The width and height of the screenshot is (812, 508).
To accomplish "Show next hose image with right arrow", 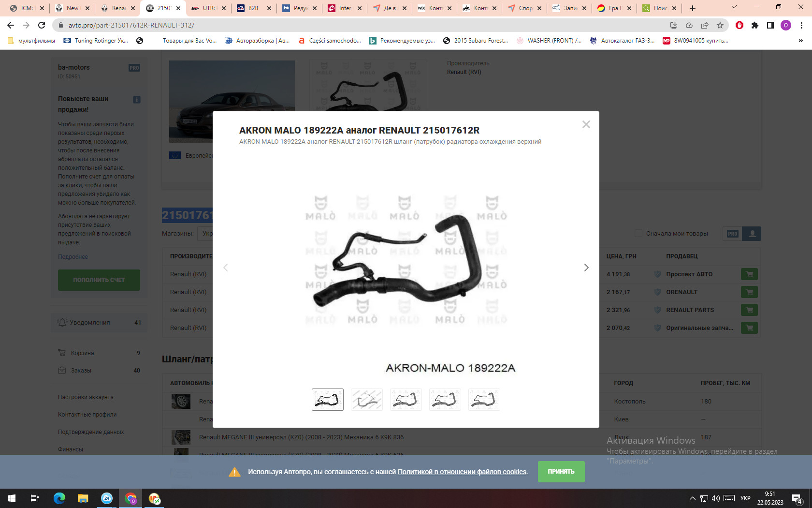I will pyautogui.click(x=586, y=268).
